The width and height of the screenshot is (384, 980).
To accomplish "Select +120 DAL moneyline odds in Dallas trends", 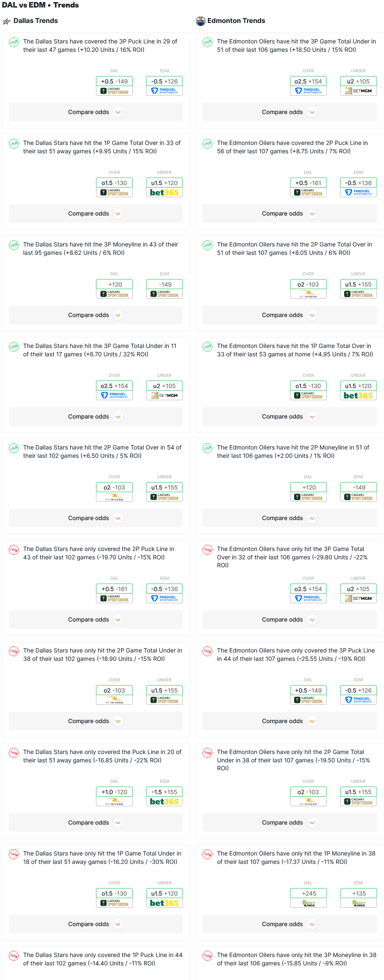I will click(x=114, y=284).
